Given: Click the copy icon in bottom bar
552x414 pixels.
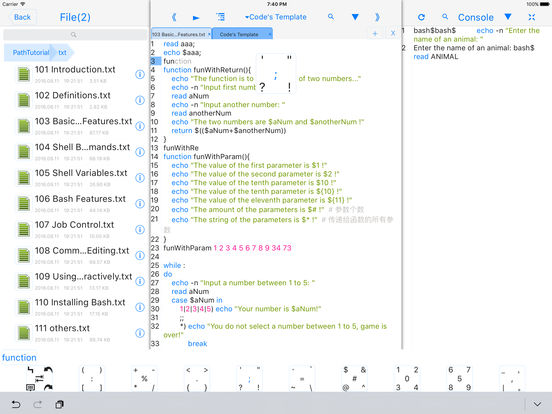Looking at the screenshot, I should click(x=59, y=404).
